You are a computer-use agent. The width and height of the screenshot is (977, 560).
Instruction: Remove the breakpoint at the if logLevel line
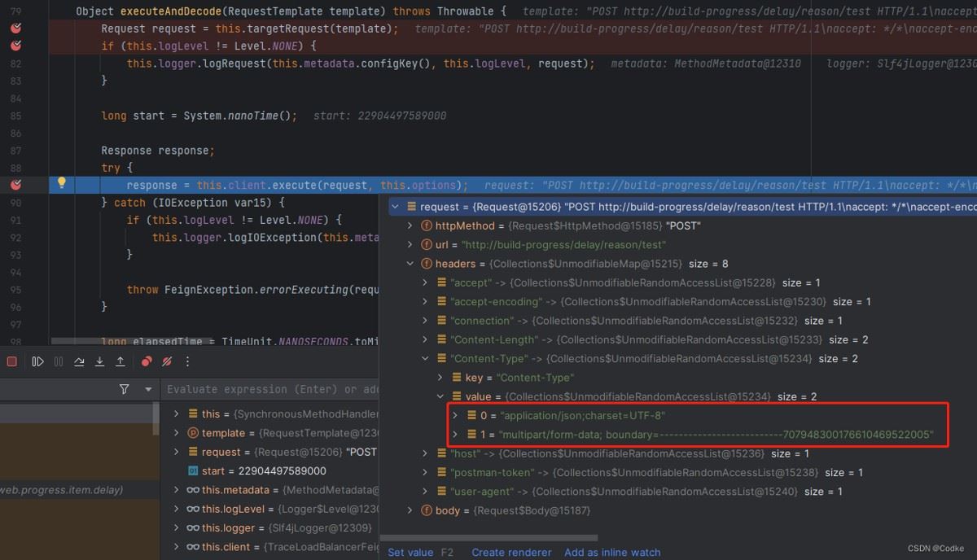point(16,46)
